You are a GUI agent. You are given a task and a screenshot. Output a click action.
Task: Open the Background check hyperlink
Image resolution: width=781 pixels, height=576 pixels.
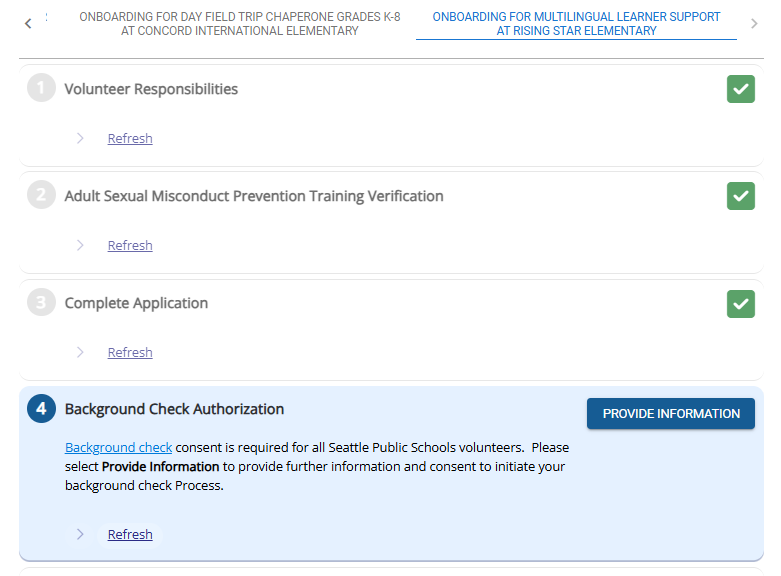point(118,447)
